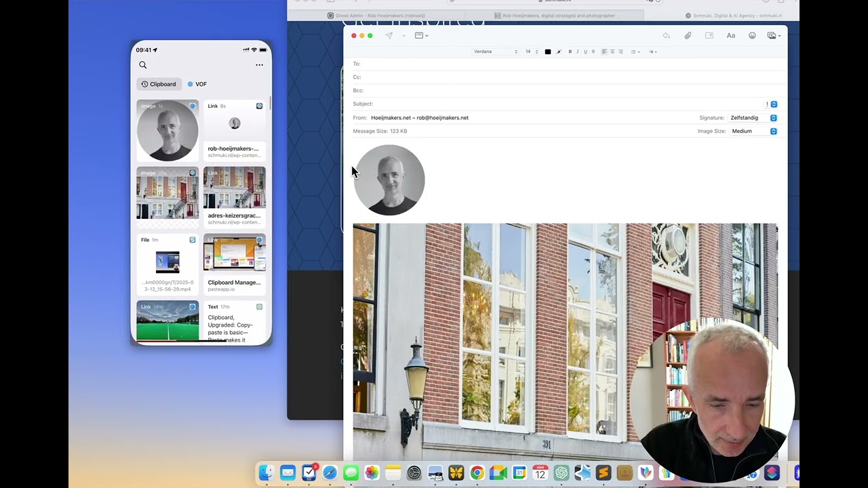The width and height of the screenshot is (868, 488).
Task: Open the indent options dropdown
Action: 652,52
